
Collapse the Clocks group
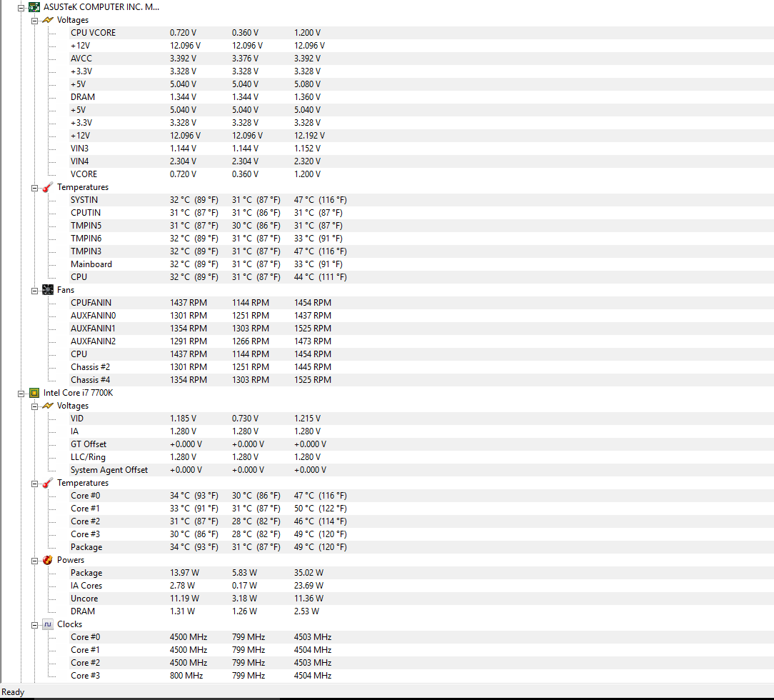coord(34,625)
